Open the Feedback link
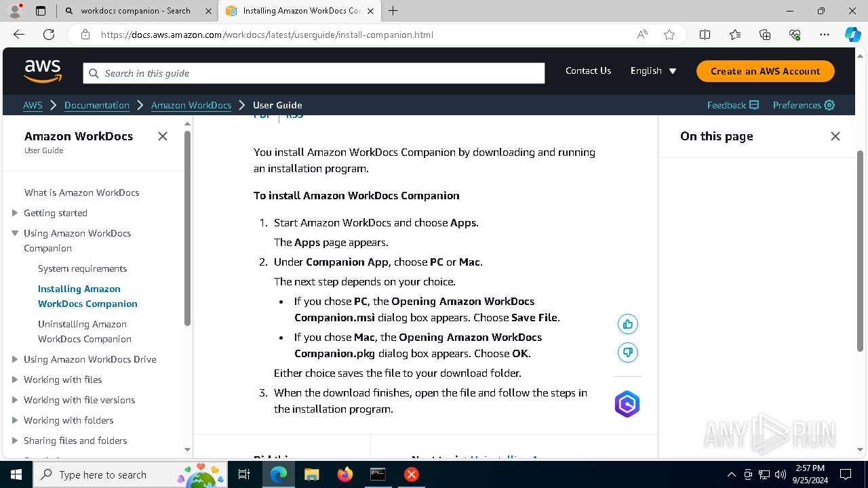This screenshot has height=488, width=868. click(733, 105)
